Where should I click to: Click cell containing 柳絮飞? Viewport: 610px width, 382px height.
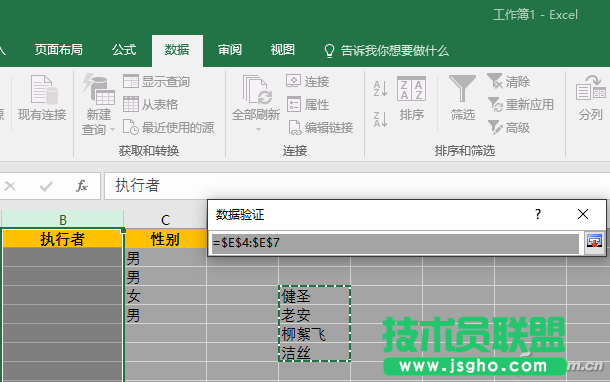point(314,334)
